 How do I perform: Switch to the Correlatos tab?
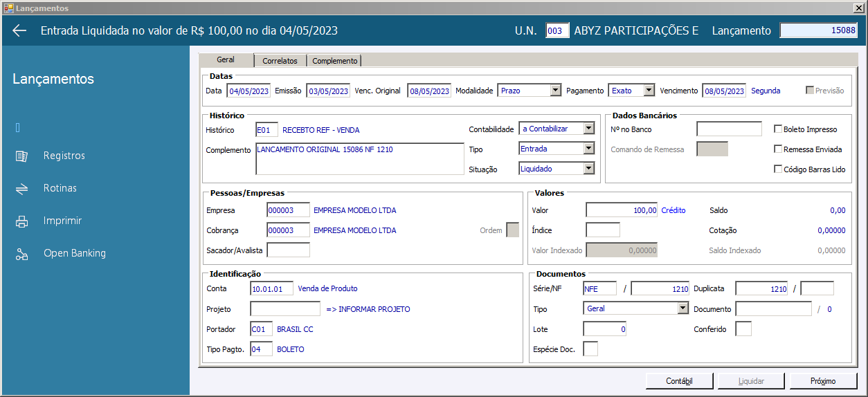pyautogui.click(x=280, y=61)
